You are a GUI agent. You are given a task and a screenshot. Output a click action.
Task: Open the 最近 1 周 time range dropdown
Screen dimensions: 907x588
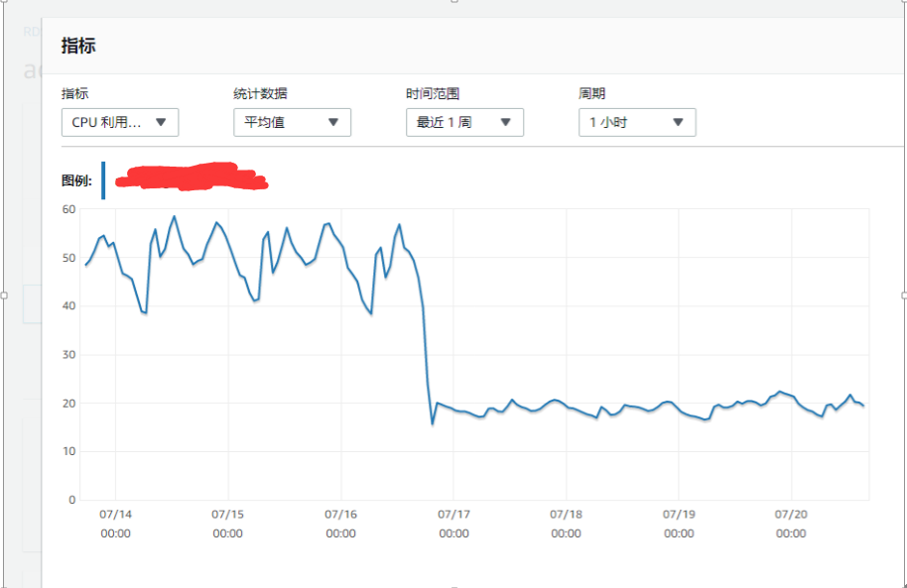tap(464, 123)
